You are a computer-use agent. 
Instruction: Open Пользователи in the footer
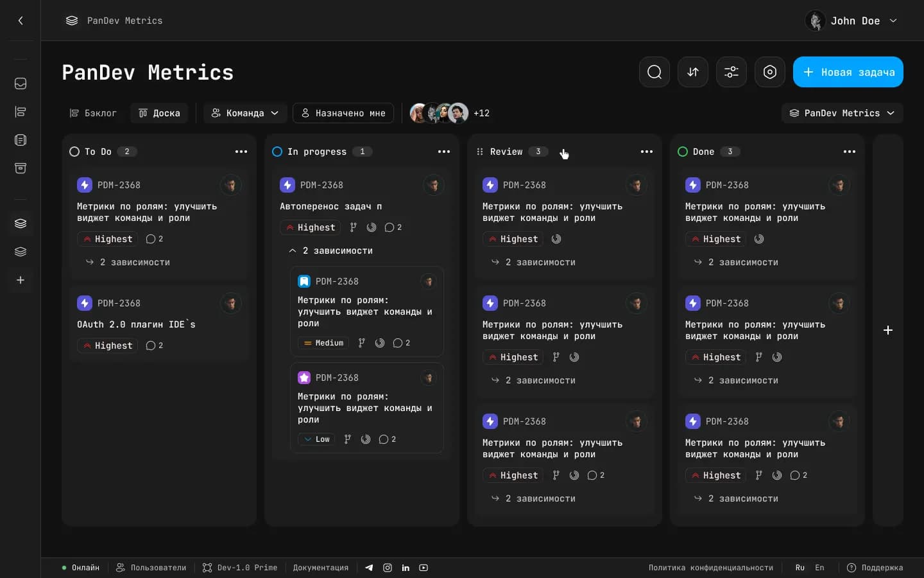click(151, 568)
